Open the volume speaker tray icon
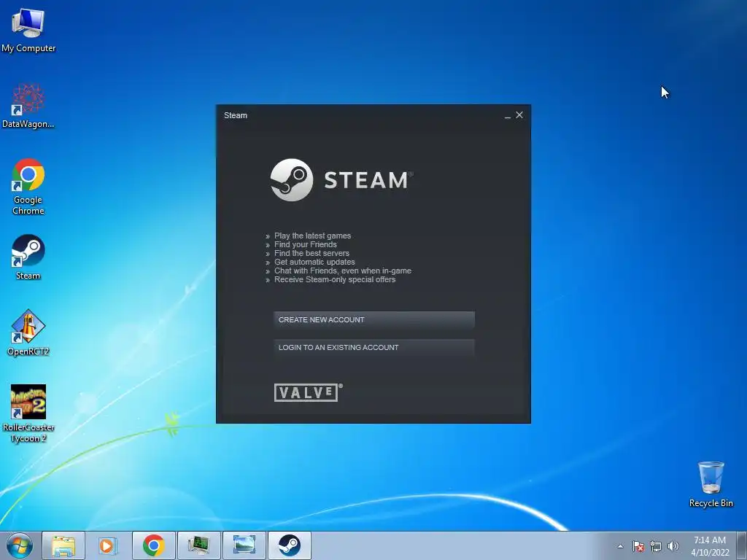The height and width of the screenshot is (560, 747). click(673, 546)
